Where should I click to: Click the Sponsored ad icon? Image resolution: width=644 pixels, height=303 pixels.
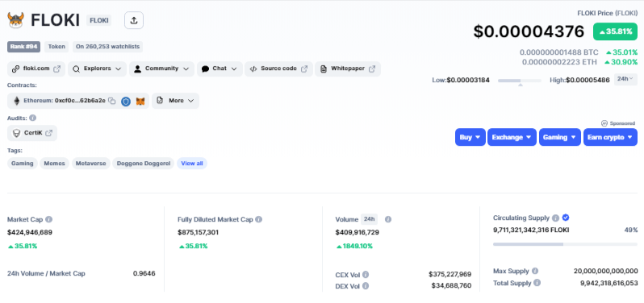pyautogui.click(x=604, y=123)
